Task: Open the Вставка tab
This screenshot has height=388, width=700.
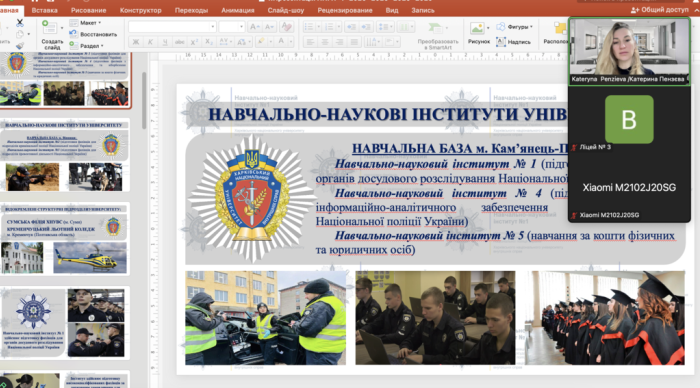Action: click(x=45, y=10)
